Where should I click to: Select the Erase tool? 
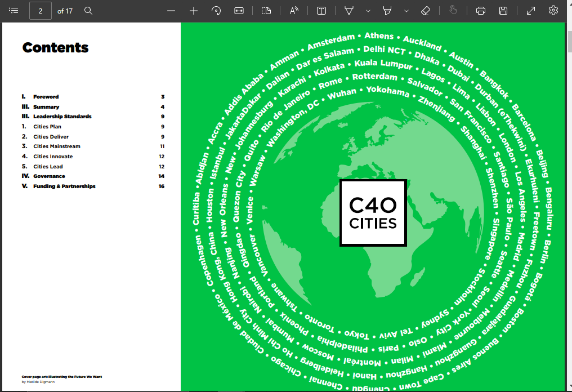(x=426, y=11)
